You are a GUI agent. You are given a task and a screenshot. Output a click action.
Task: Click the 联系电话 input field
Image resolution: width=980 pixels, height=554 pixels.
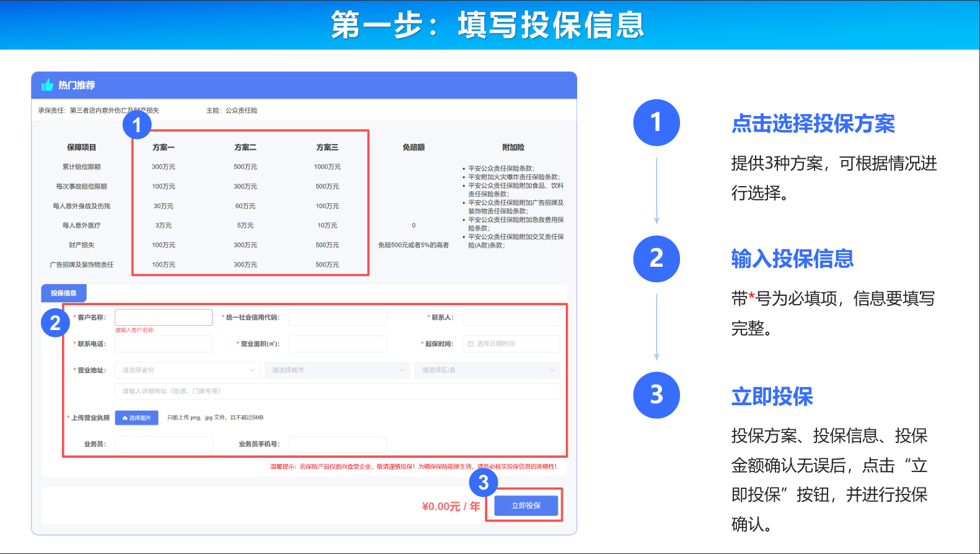(164, 344)
